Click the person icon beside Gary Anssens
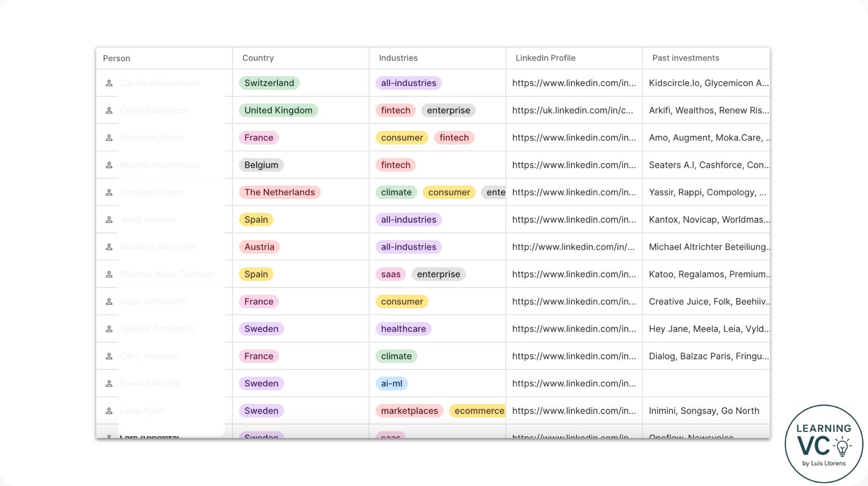Screen dimensions: 868x486 click(x=109, y=356)
